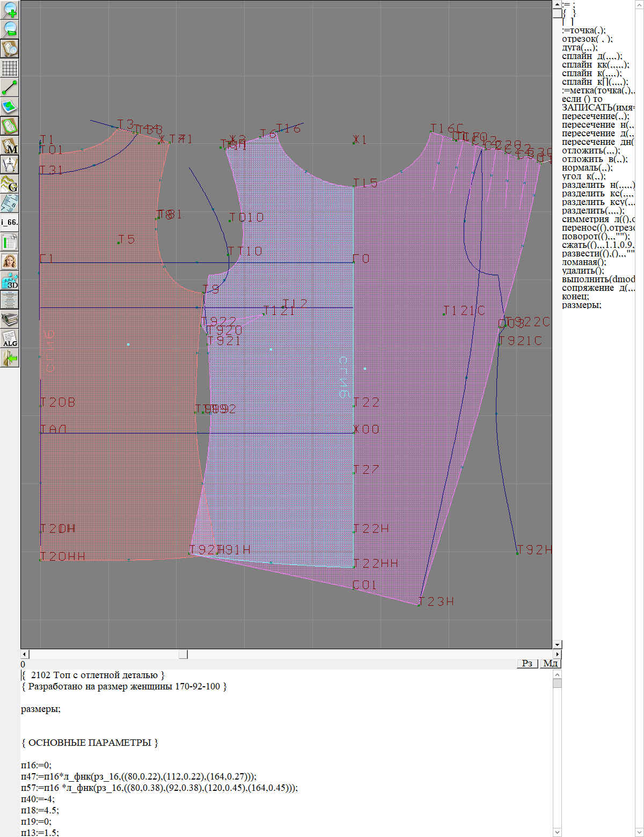Click the i_66. label button
Image resolution: width=644 pixels, height=837 pixels.
tap(10, 222)
